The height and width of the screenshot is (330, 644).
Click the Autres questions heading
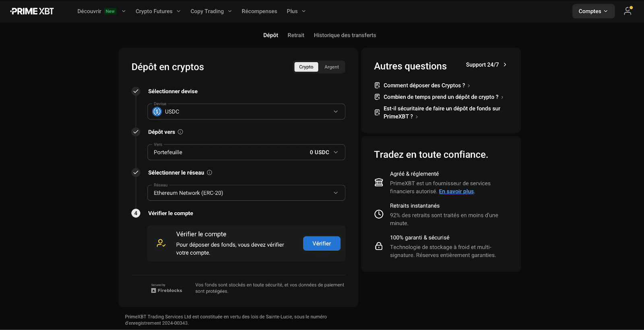pos(411,66)
